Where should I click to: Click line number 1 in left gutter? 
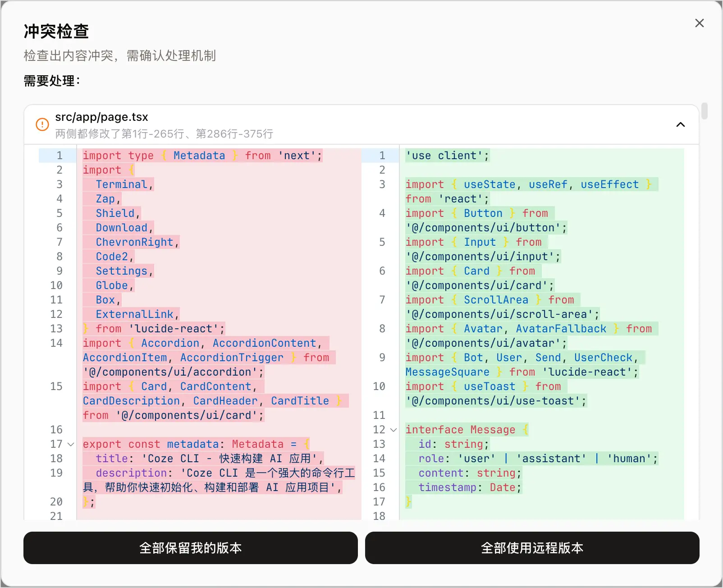(x=59, y=156)
